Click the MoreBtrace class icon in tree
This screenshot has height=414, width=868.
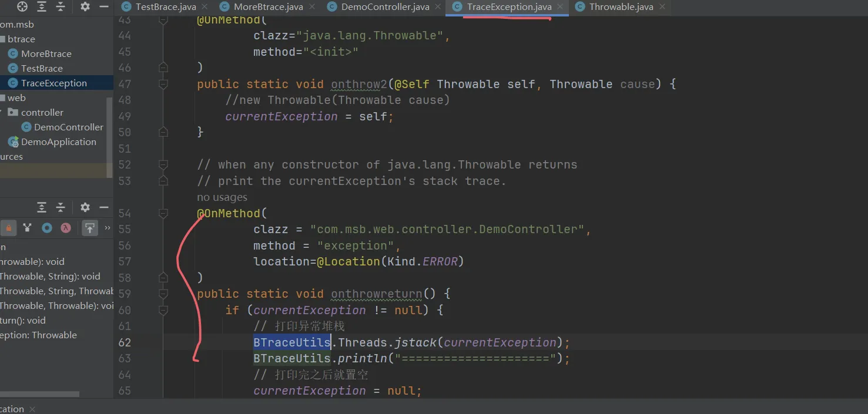pyautogui.click(x=13, y=53)
